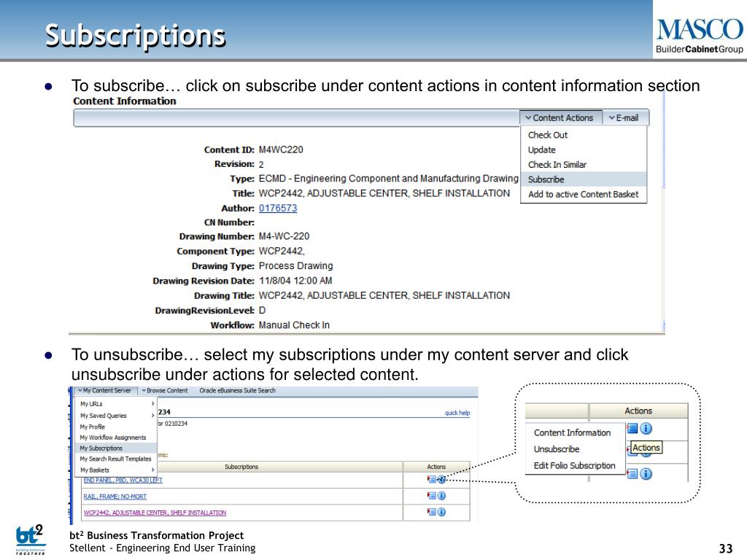747x560 pixels.
Task: Click Workflow value Manual Check In
Action: tap(294, 325)
